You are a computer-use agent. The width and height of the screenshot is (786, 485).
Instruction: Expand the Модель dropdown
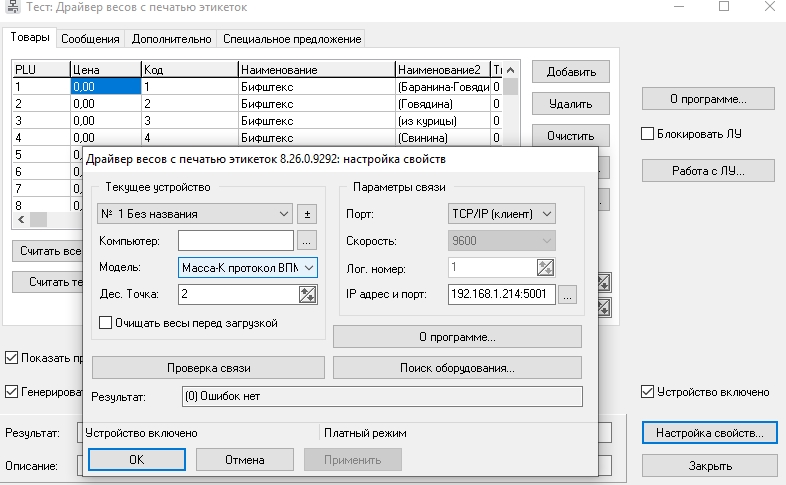pos(309,268)
